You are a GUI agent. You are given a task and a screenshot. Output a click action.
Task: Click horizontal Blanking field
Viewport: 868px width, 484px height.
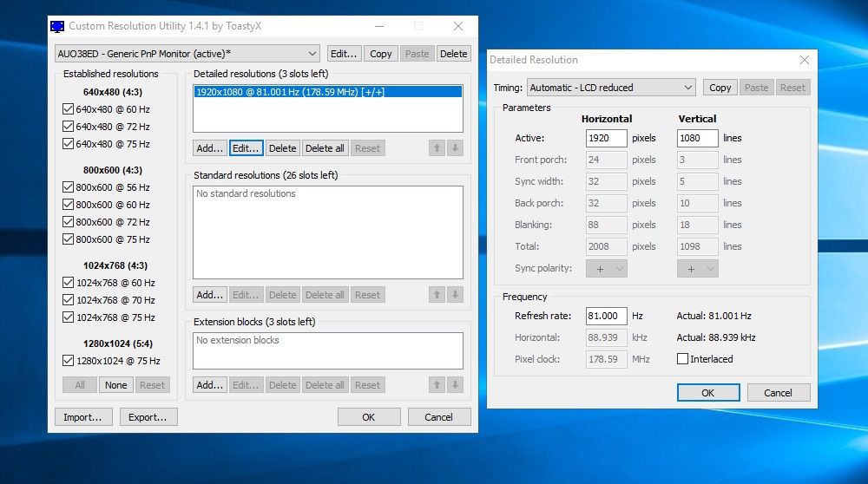pos(607,225)
